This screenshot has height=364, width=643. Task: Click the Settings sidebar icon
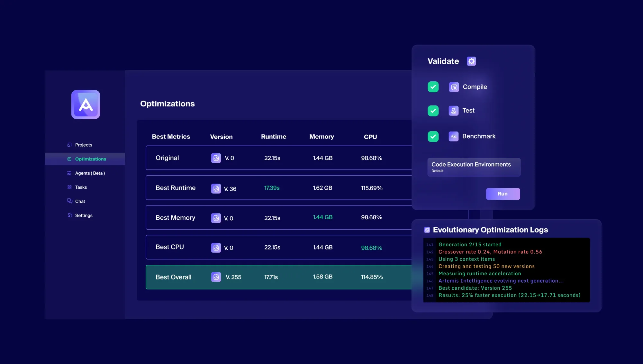coord(70,215)
